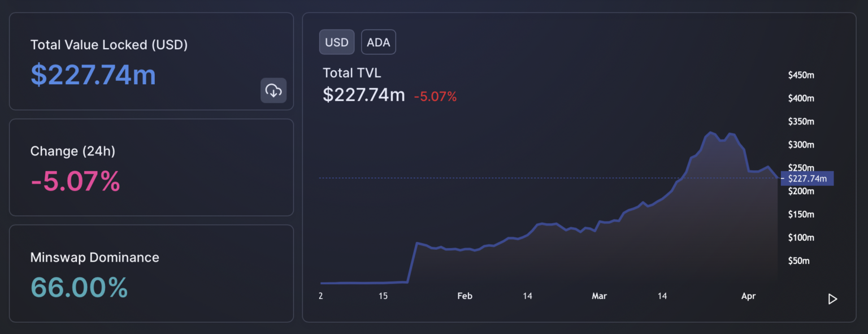Click the pink -5.07% change value
The image size is (868, 334).
point(75,181)
